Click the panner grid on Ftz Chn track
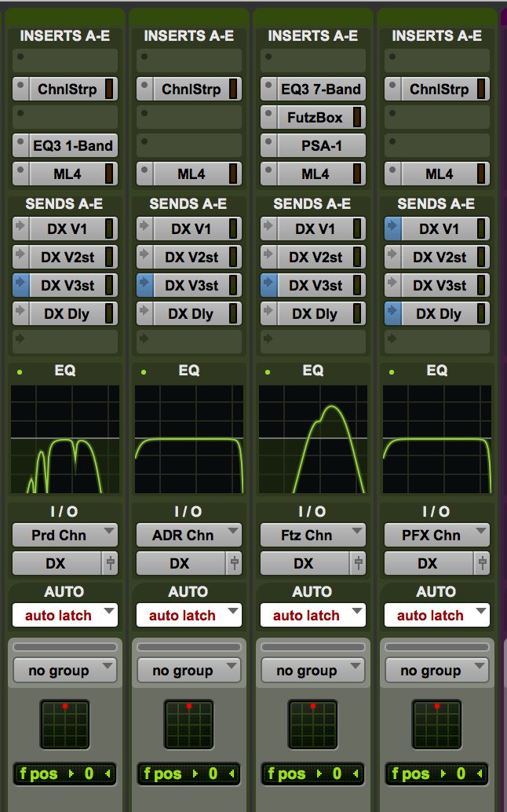This screenshot has height=812, width=507. coord(313,724)
